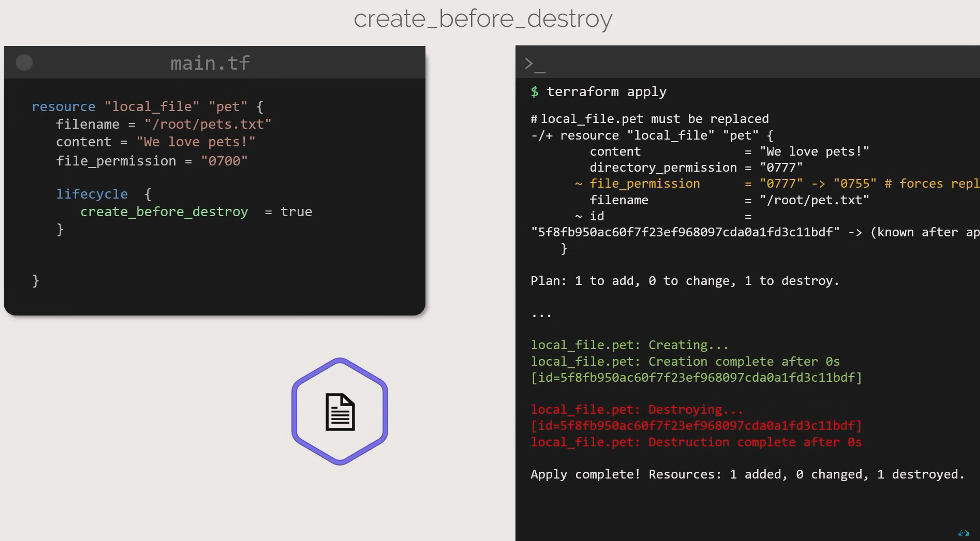Click the Plan summary line in terminal
980x541 pixels.
pyautogui.click(x=684, y=281)
